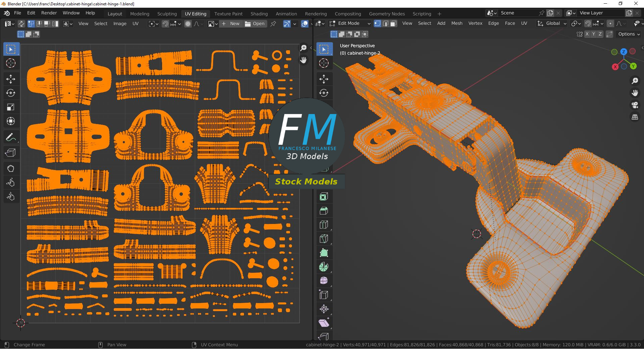
Task: Click the Open image button
Action: pos(255,24)
